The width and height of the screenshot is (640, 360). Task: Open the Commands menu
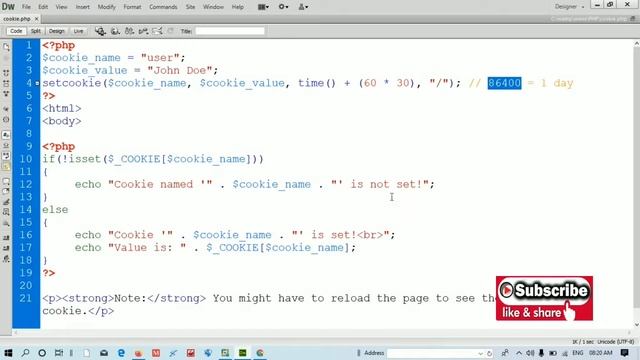(163, 7)
